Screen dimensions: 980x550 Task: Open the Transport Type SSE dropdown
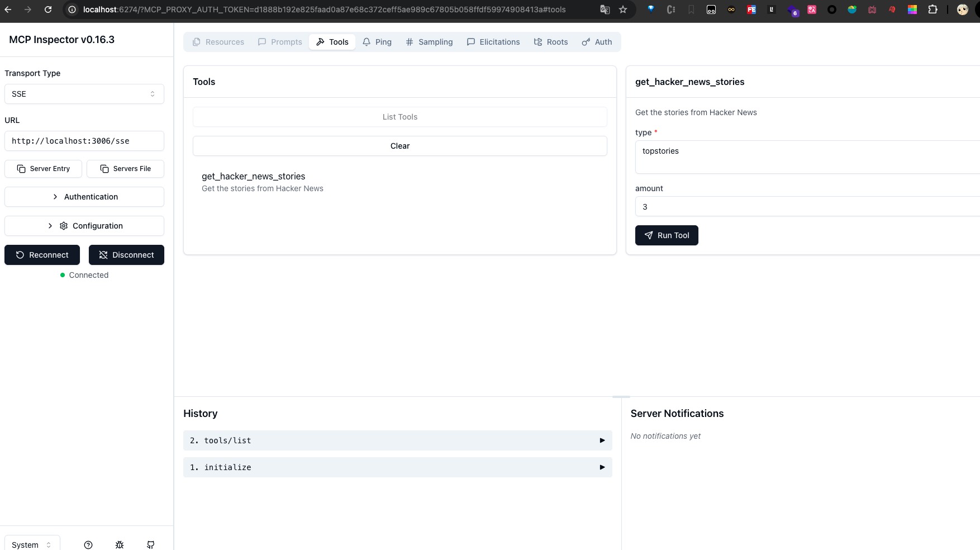point(84,94)
